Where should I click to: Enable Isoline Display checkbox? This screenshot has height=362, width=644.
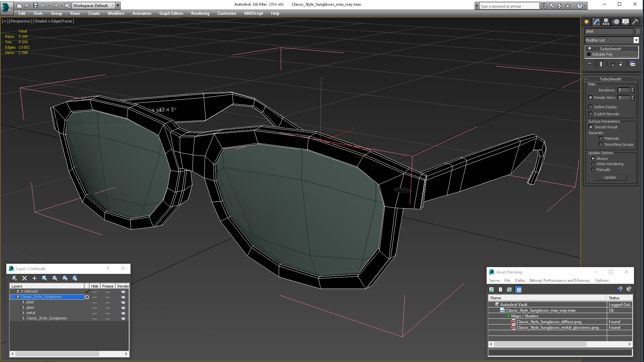tap(590, 107)
